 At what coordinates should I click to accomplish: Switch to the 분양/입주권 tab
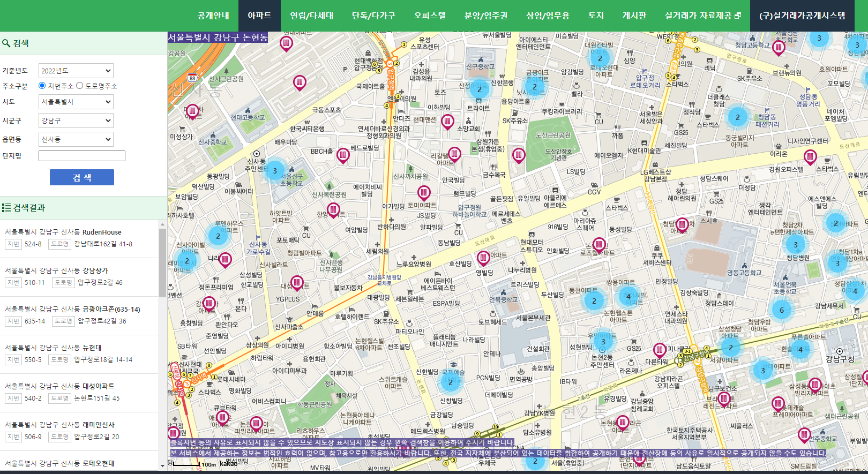(x=486, y=16)
